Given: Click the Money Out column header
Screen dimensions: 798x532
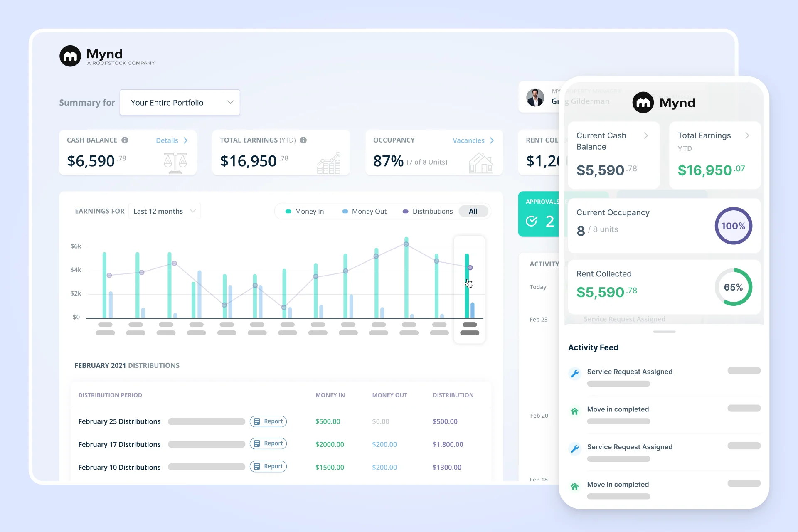Looking at the screenshot, I should (x=390, y=395).
